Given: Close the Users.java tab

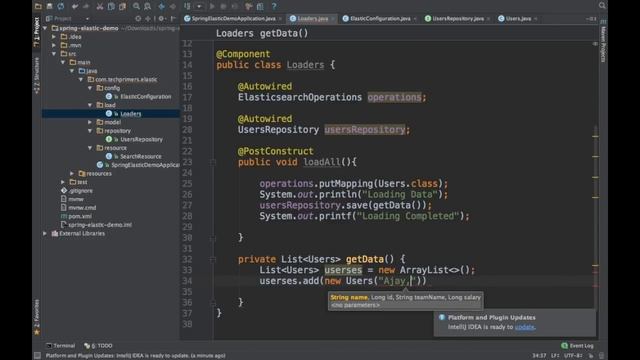Looking at the screenshot, I should [x=536, y=18].
